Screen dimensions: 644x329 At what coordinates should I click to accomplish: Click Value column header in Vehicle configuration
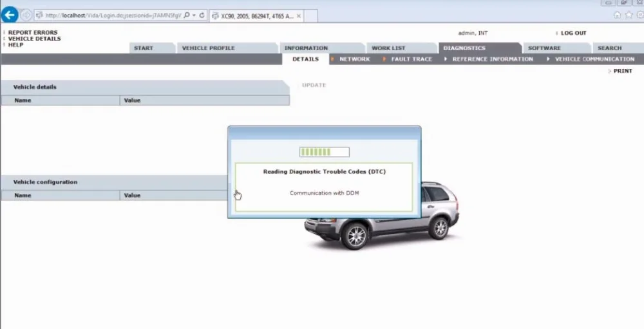click(x=174, y=196)
